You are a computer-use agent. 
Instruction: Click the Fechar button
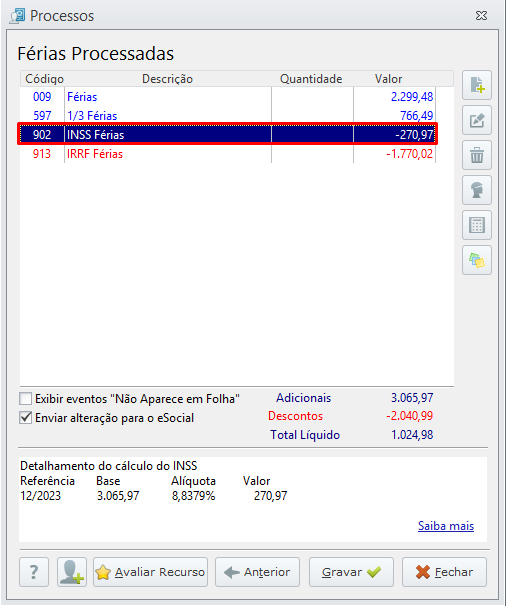pos(445,572)
